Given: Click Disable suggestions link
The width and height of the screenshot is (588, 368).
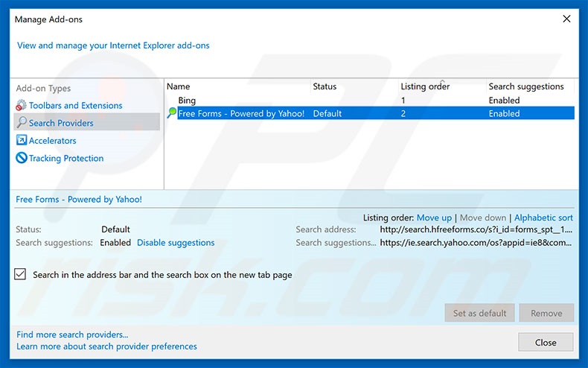Looking at the screenshot, I should (x=176, y=243).
